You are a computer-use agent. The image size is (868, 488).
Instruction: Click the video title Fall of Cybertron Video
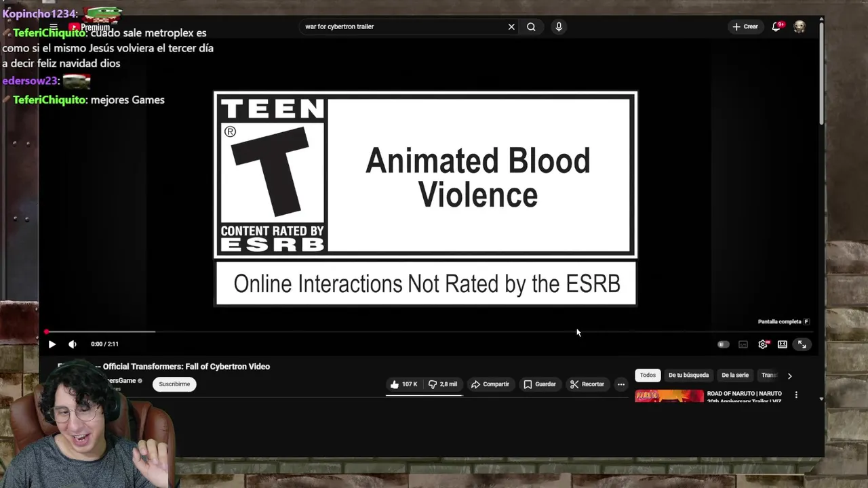click(186, 367)
